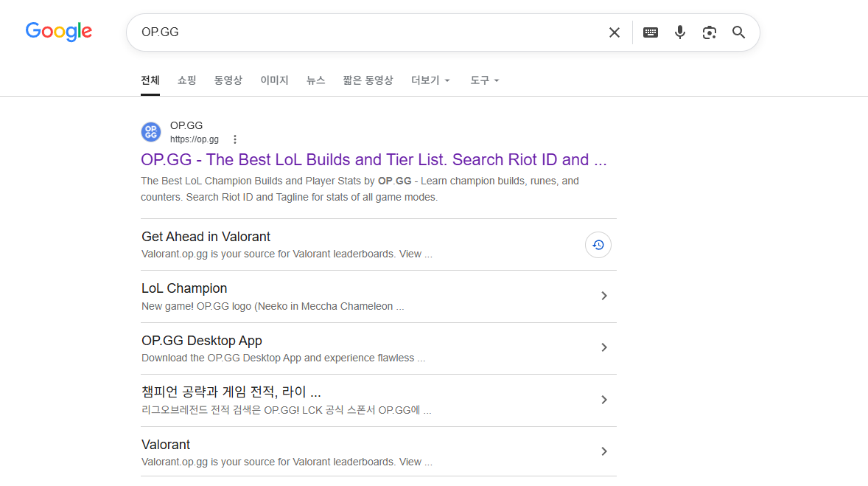
Task: Open the OP.GG site favicon
Action: coord(151,132)
